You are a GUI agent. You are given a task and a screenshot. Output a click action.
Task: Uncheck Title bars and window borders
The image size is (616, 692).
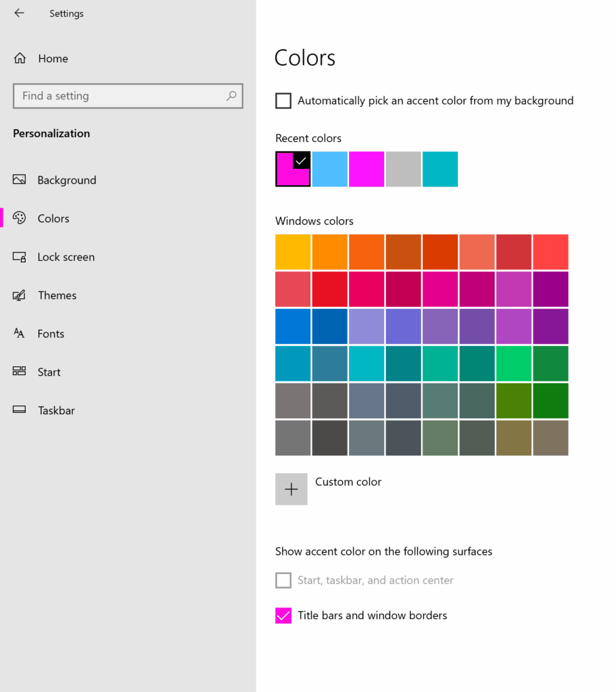(x=283, y=616)
